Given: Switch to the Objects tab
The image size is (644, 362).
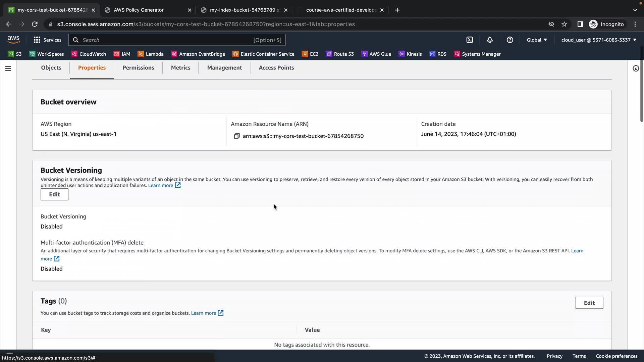Looking at the screenshot, I should click(51, 68).
